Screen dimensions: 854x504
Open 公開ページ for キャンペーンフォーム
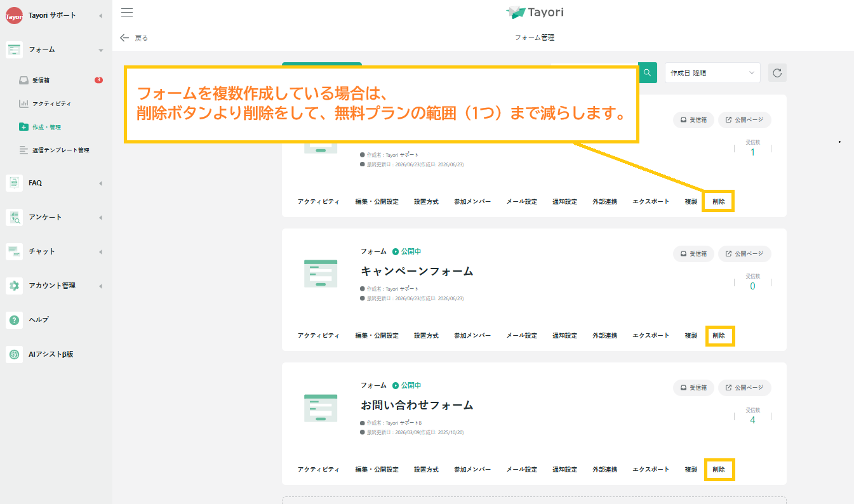point(745,254)
